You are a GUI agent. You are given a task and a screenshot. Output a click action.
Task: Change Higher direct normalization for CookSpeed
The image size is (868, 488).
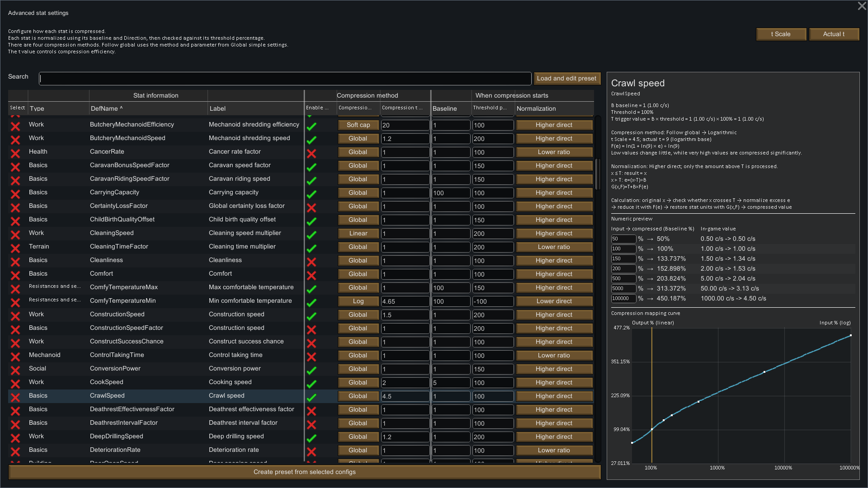pos(554,383)
